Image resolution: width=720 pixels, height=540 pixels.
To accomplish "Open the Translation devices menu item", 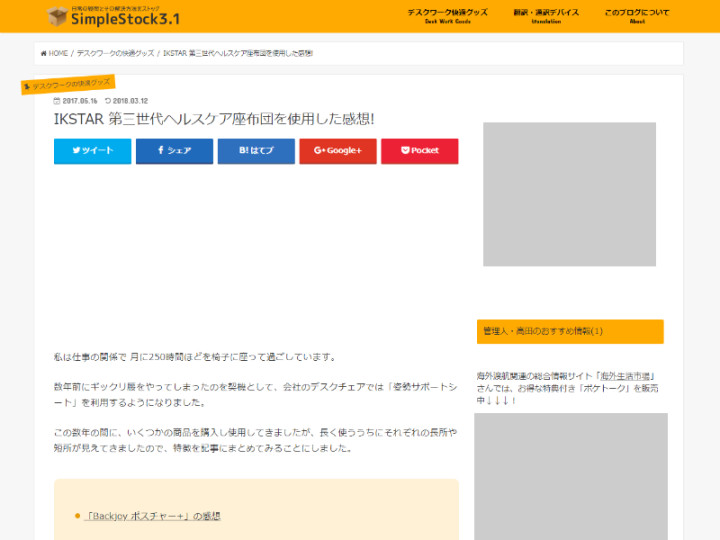I will point(546,16).
